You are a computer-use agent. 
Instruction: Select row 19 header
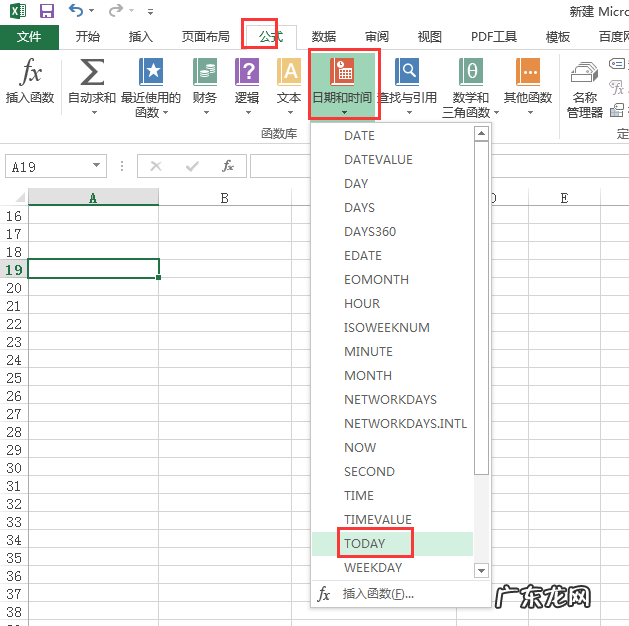click(14, 269)
